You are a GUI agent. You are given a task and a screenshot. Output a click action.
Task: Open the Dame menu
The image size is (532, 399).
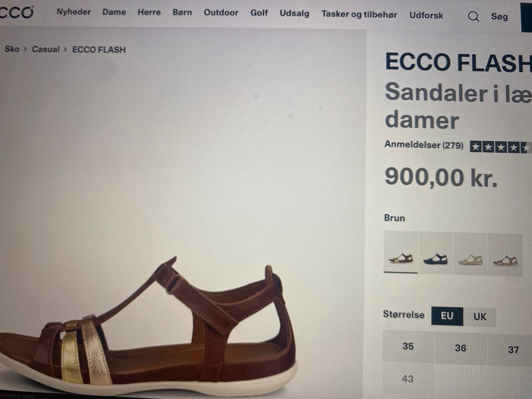[114, 12]
